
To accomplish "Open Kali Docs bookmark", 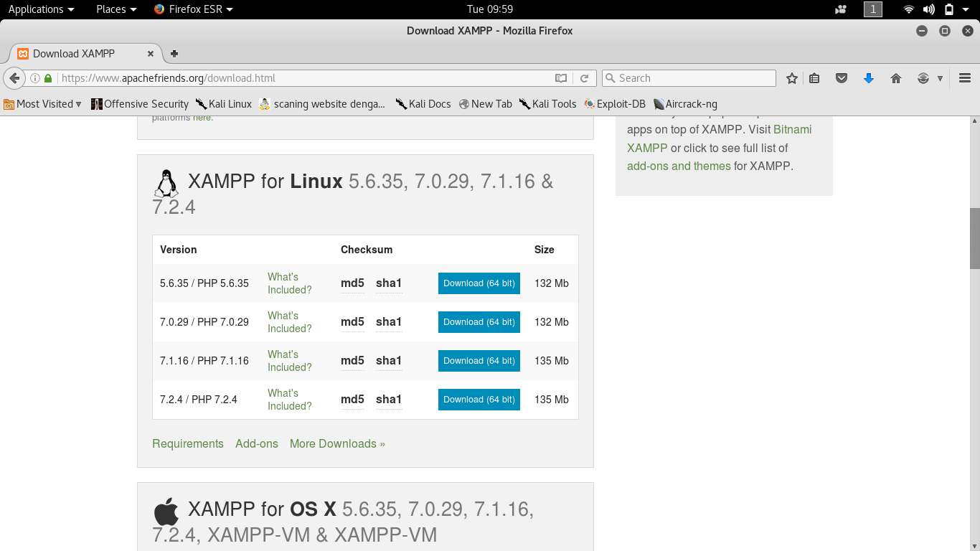I will [x=423, y=104].
